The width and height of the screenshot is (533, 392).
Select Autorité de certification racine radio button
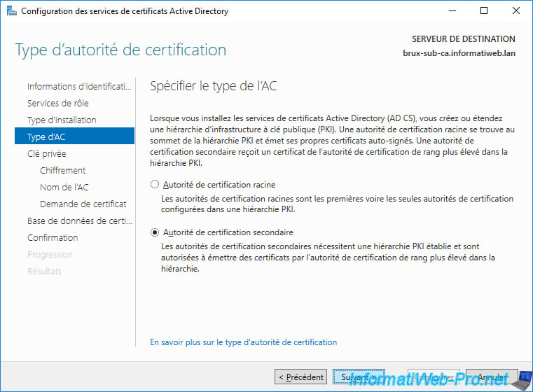coord(155,185)
